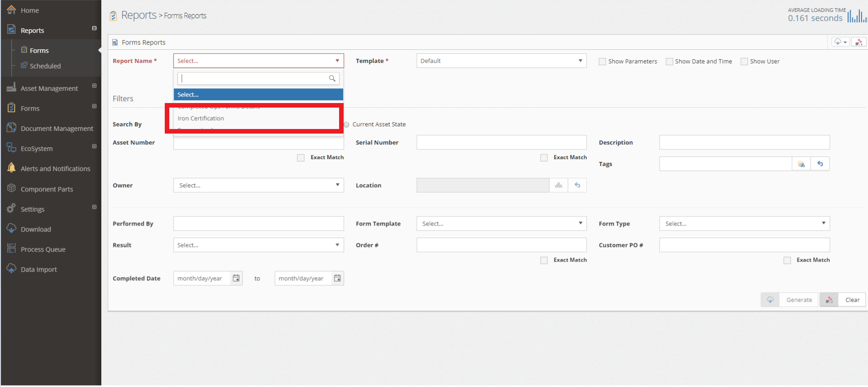The height and width of the screenshot is (387, 868).
Task: Click the Download cloud icon
Action: coord(11,228)
